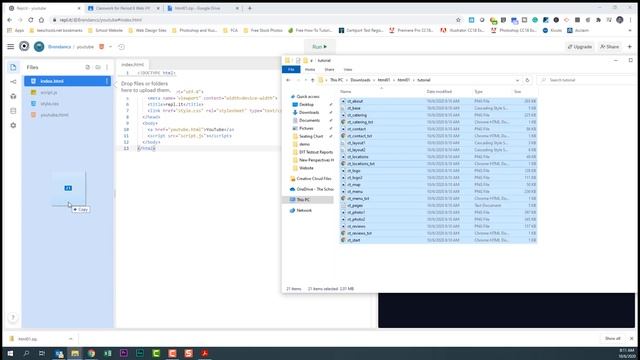Open the Replit help question mark icon
The image size is (640, 360).
(13, 317)
